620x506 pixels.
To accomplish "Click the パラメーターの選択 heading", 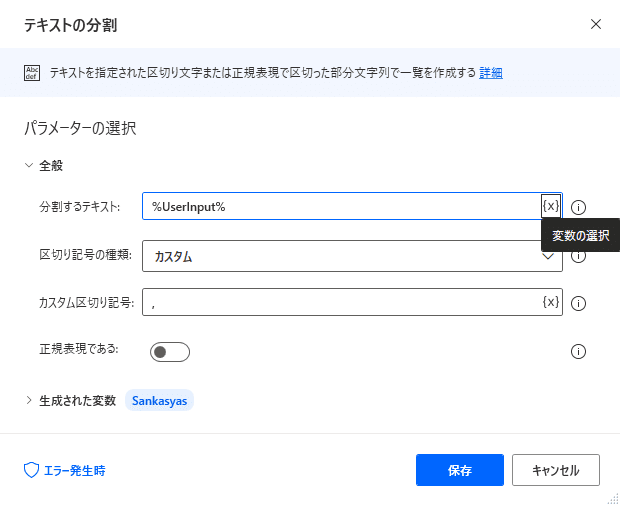I will point(80,128).
